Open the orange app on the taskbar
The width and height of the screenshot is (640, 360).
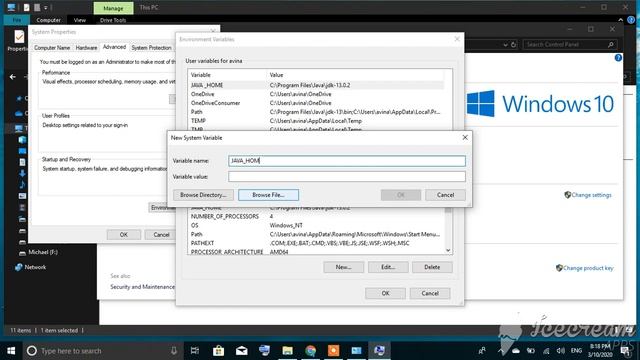(333, 351)
